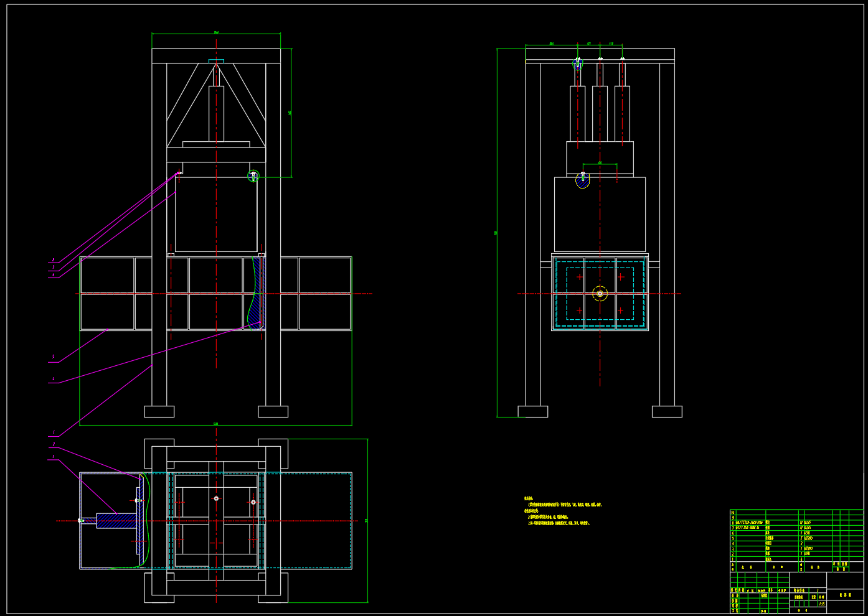Click the green-circled bolt on right view top beam

[x=577, y=63]
